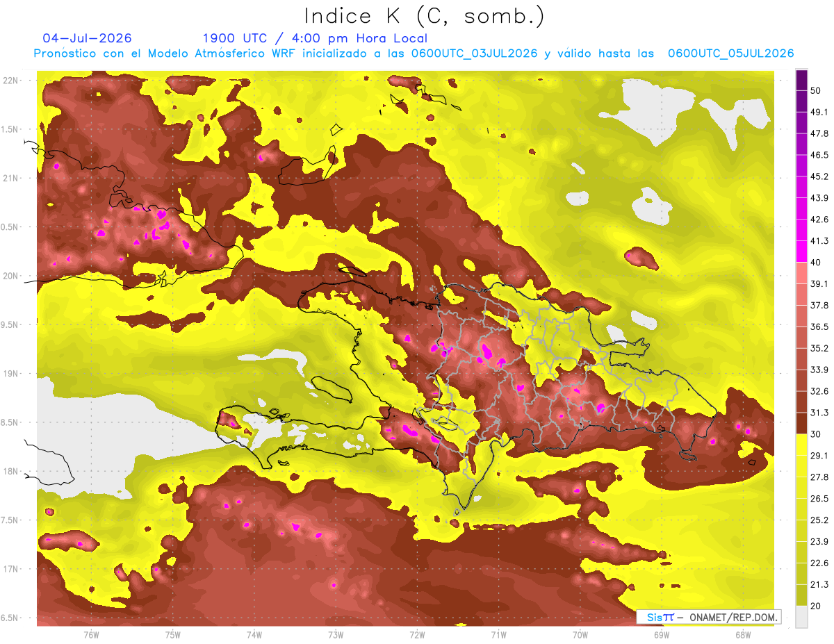Click the truncated latitude label "6.5N"

10,618
